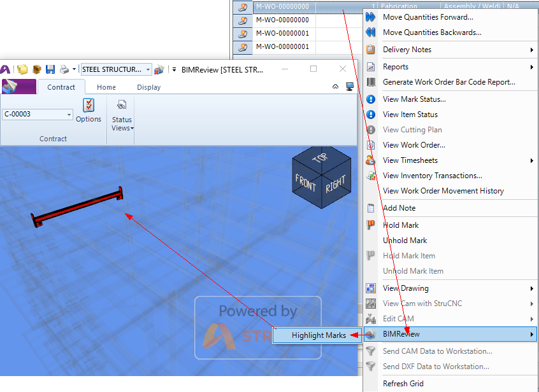Image resolution: width=539 pixels, height=392 pixels.
Task: Switch to the Contract ribbon tab
Action: [61, 87]
